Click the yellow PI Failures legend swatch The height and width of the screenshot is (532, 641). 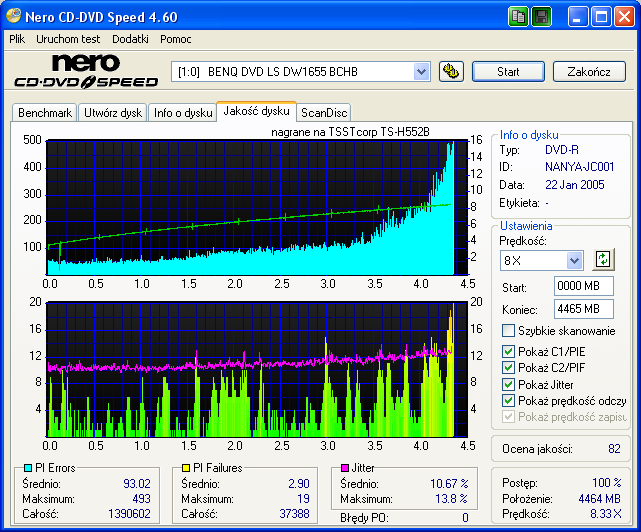coord(186,467)
